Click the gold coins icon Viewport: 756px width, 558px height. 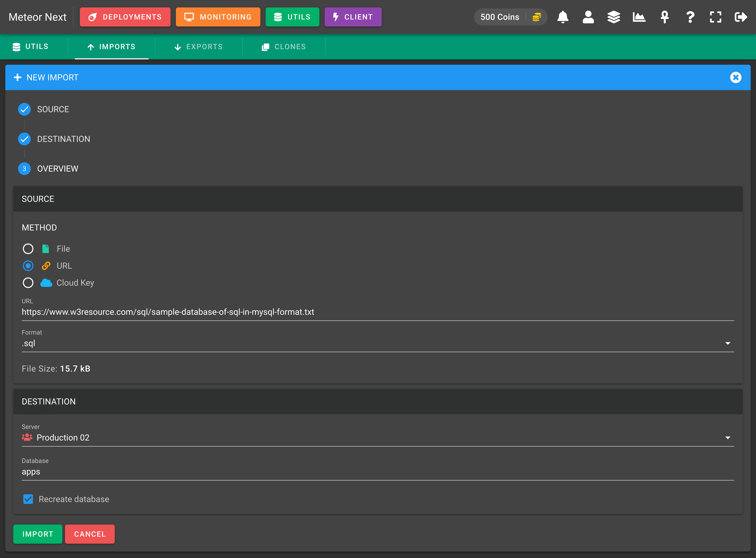click(x=537, y=17)
